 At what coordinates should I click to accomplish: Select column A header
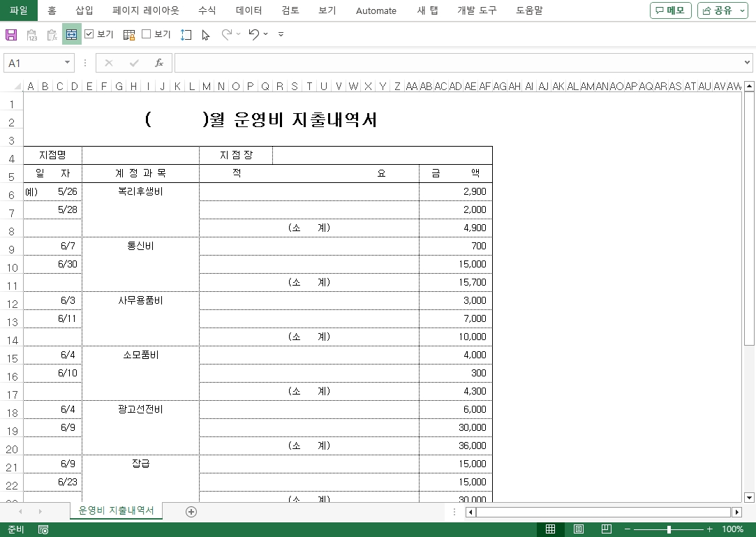point(31,87)
